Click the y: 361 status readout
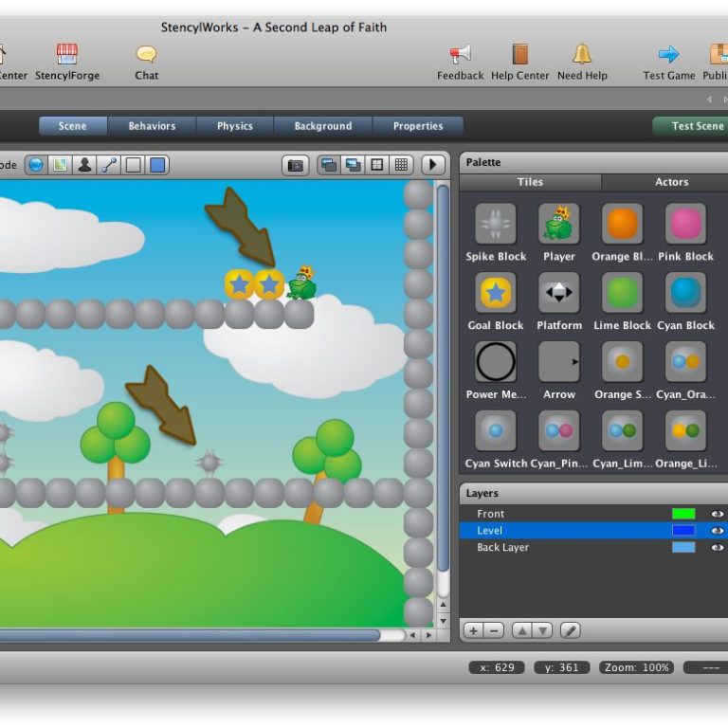728x728 pixels. point(562,667)
